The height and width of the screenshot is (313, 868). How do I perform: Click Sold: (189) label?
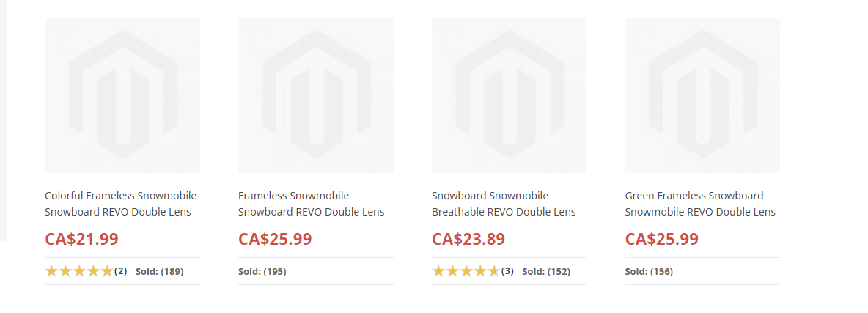159,271
